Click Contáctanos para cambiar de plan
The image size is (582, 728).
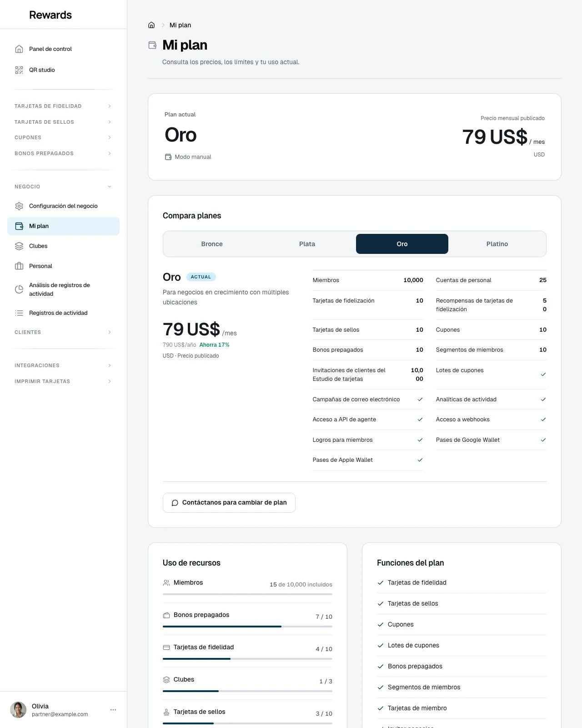click(229, 503)
